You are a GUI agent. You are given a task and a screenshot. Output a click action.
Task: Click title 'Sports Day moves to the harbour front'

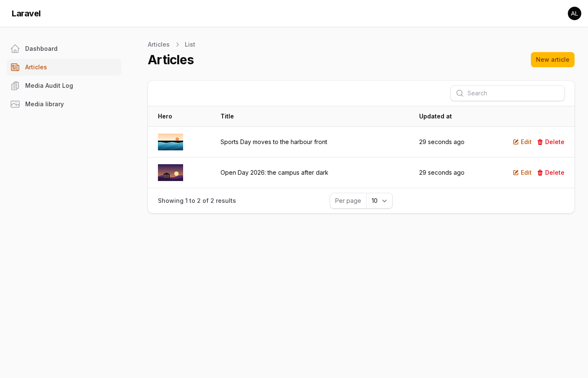coord(274,142)
